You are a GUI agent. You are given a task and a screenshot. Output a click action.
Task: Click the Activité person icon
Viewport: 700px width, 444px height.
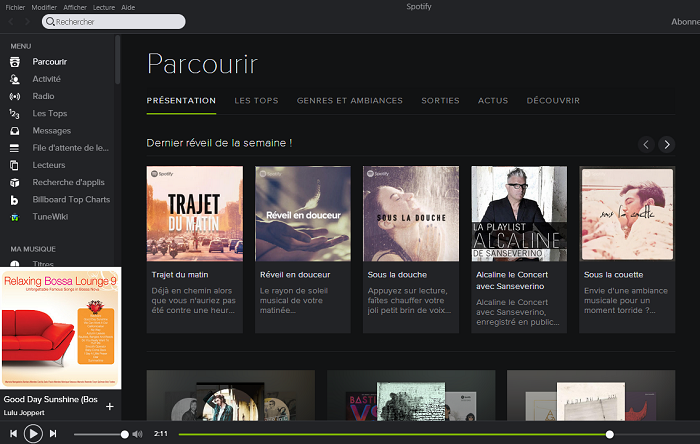click(x=15, y=79)
